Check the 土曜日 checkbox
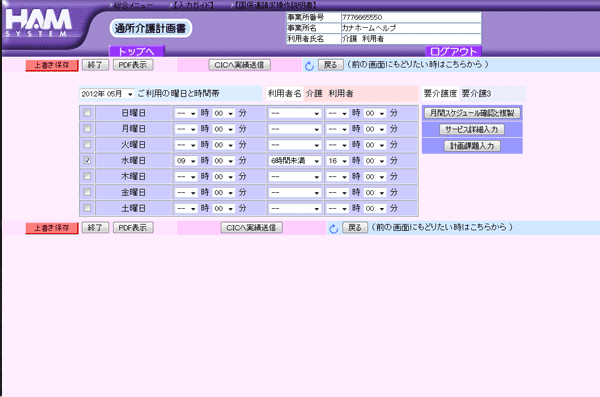Viewport: 600px width, 397px height. point(87,208)
